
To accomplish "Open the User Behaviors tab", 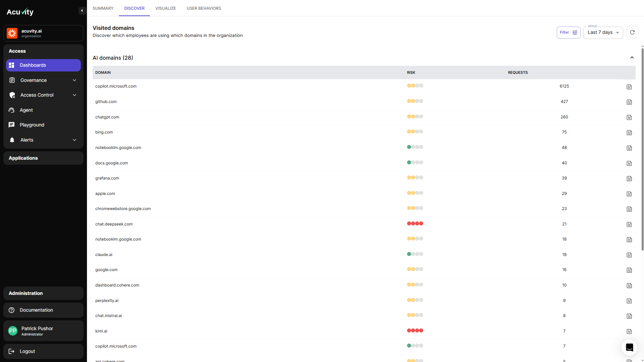I will tap(204, 8).
